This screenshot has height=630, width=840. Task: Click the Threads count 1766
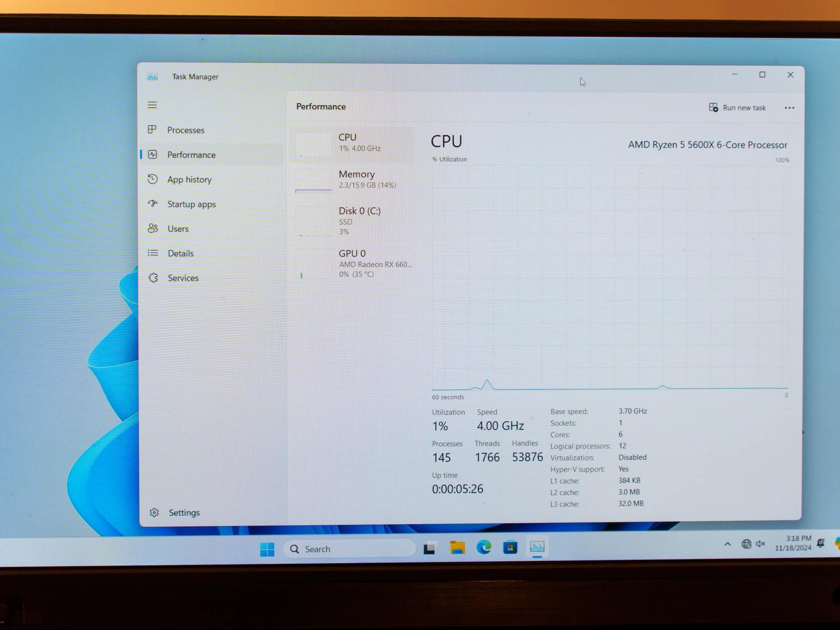coord(487,457)
